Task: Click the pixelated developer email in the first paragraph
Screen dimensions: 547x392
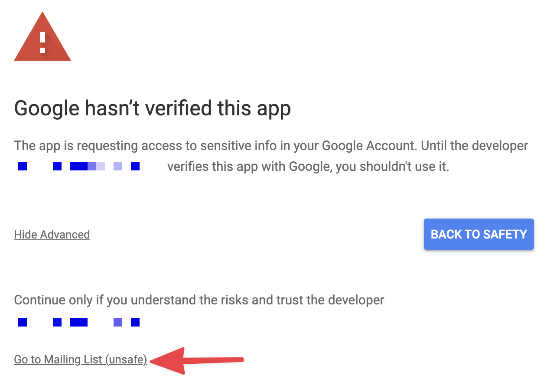Action: coord(79,166)
